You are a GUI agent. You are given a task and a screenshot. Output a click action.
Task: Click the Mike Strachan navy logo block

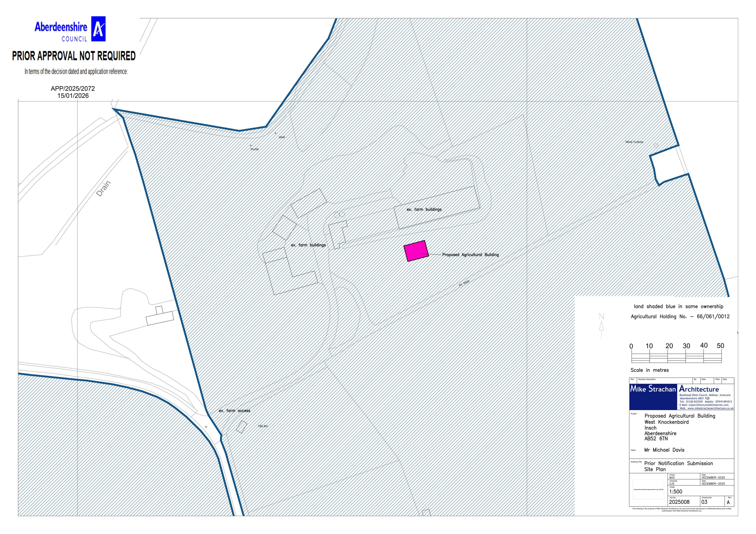653,397
